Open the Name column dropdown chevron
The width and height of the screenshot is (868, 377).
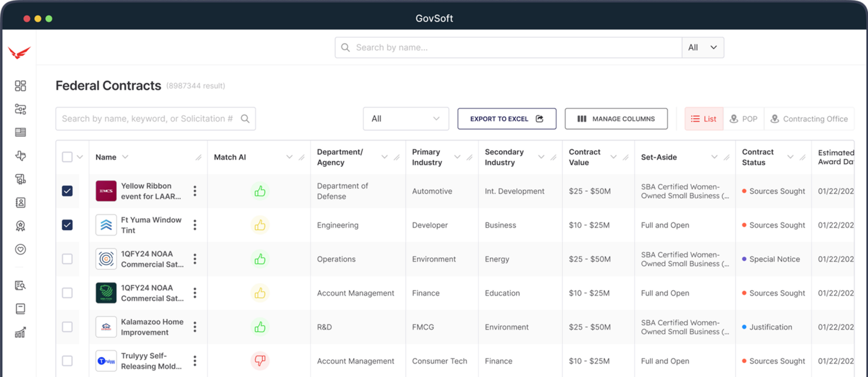click(x=125, y=157)
